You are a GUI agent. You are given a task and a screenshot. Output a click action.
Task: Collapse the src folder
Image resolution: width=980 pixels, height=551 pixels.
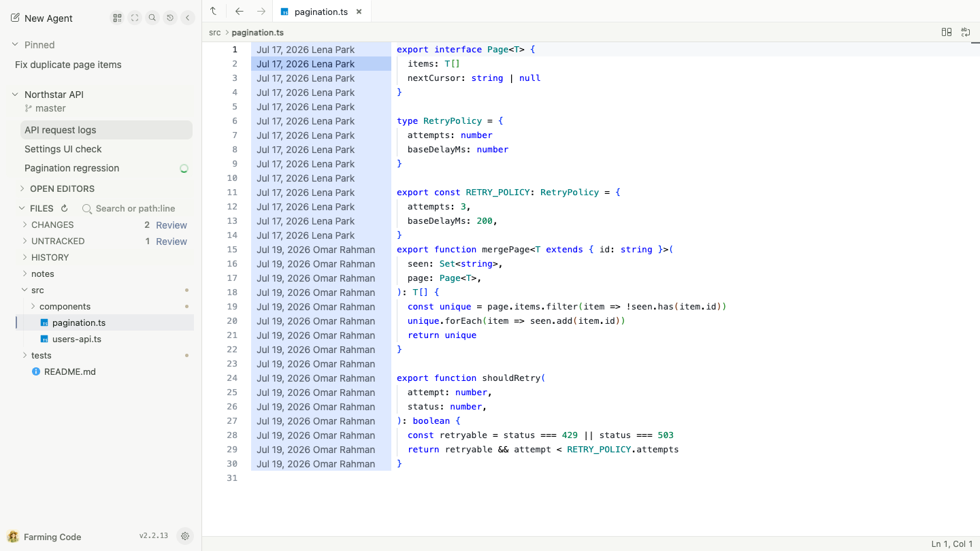[x=25, y=290]
